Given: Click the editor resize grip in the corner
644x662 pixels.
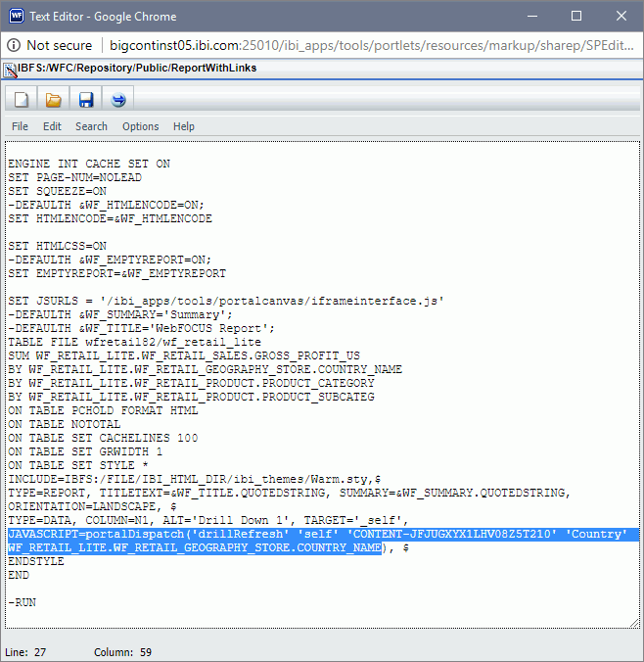Looking at the screenshot, I should pos(634,623).
